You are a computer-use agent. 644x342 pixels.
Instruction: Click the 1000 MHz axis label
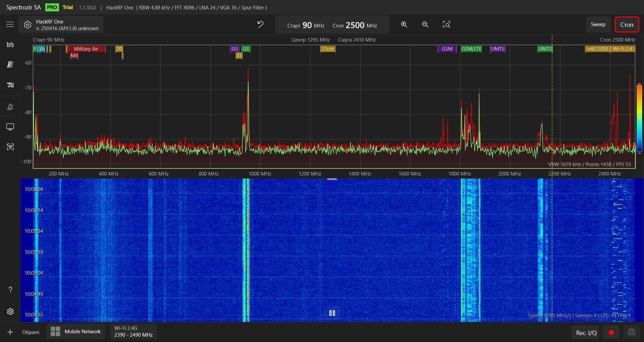pos(260,174)
